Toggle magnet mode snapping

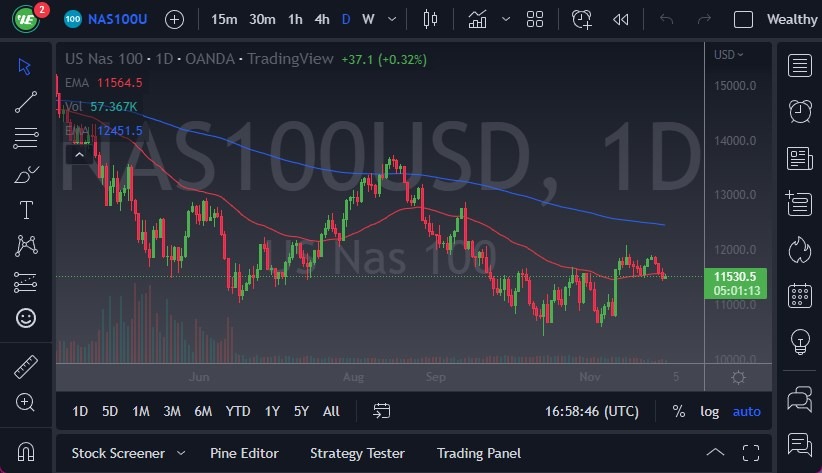coord(26,451)
